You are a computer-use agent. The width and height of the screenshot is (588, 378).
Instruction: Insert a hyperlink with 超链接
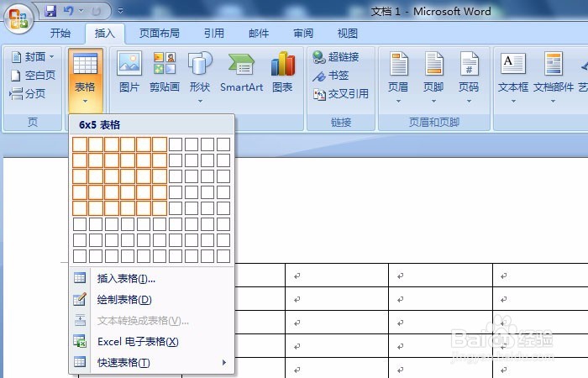tap(336, 57)
